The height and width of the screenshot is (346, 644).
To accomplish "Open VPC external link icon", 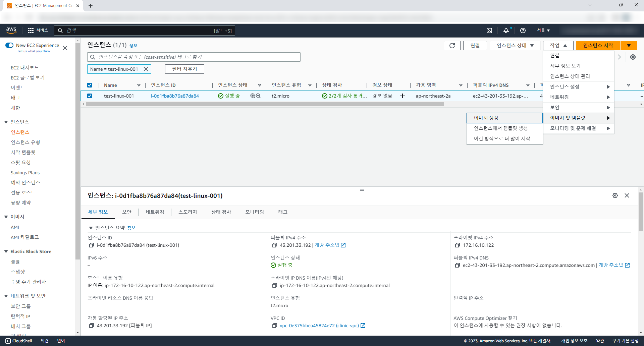I will 363,326.
